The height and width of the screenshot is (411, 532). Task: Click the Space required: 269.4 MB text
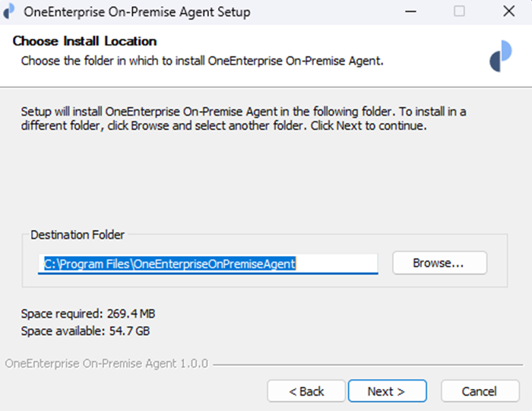(88, 313)
